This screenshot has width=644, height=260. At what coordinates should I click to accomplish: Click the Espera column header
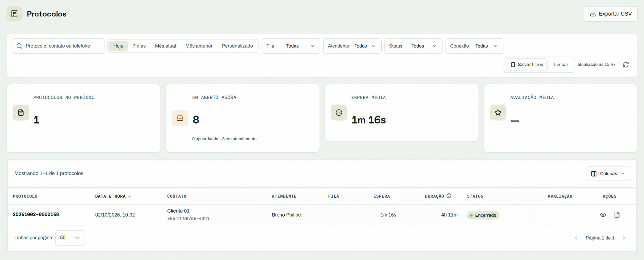382,196
